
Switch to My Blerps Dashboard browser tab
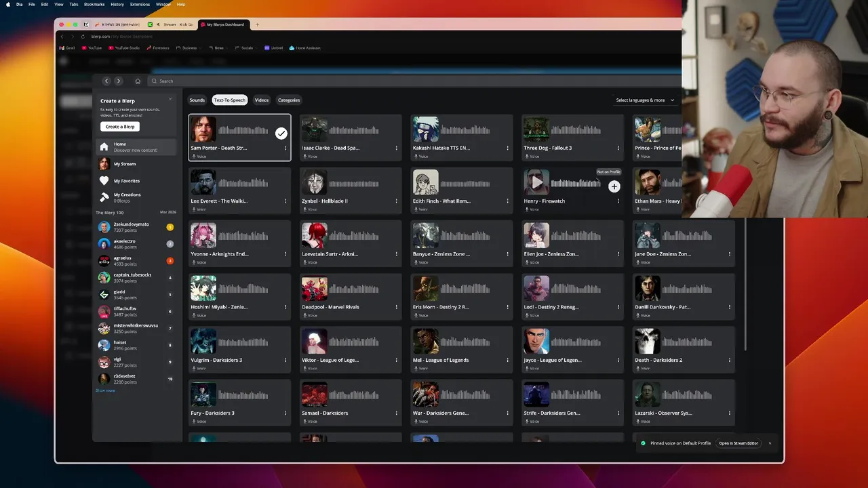223,24
